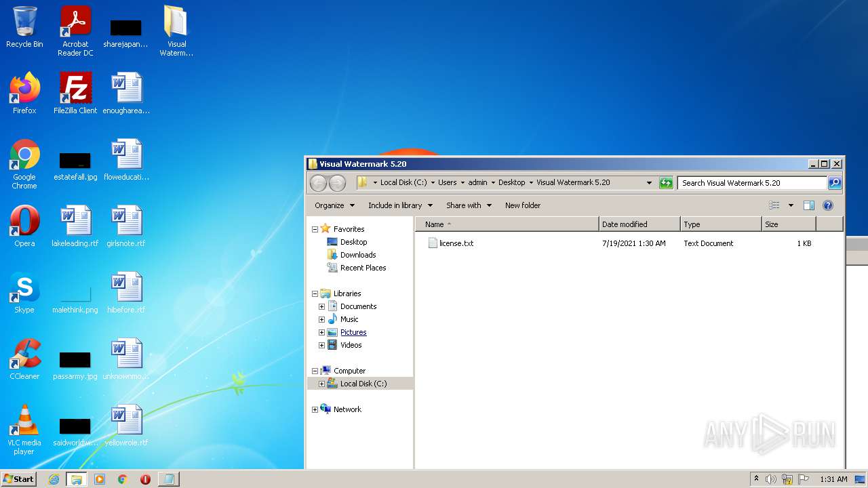This screenshot has width=868, height=488.
Task: Collapse the Libraries tree group
Action: point(315,293)
